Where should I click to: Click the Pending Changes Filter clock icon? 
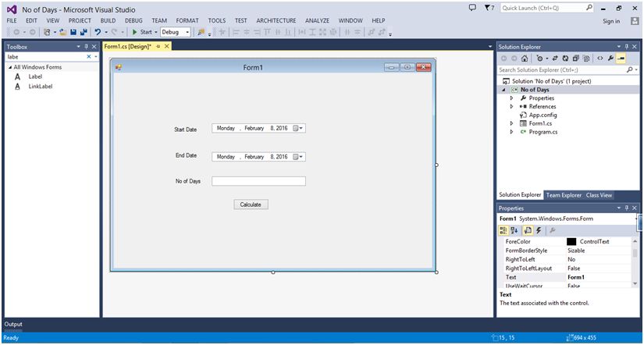tap(539, 59)
